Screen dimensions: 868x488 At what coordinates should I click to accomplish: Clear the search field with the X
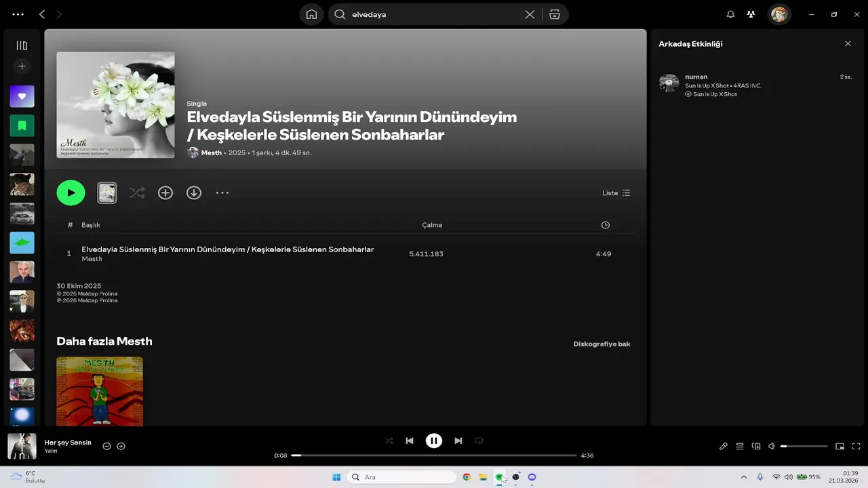(530, 14)
